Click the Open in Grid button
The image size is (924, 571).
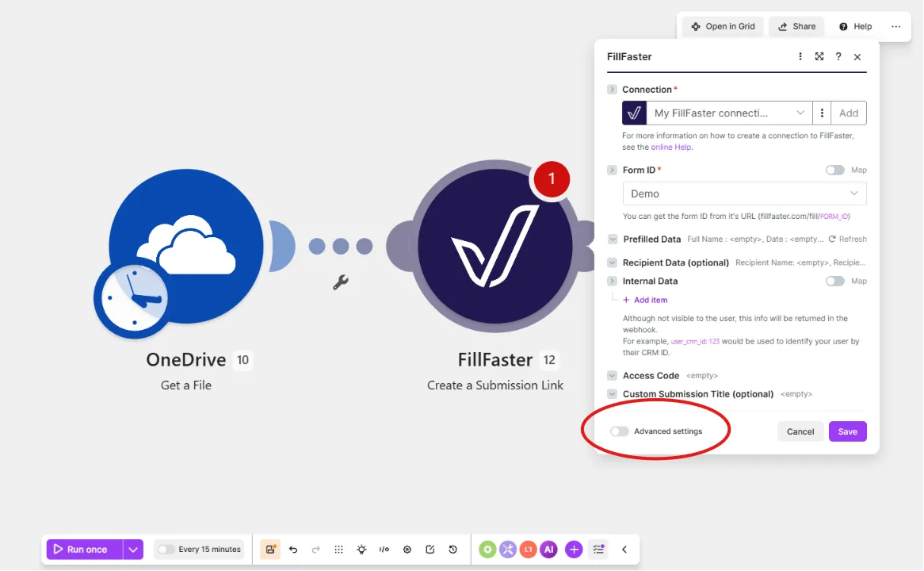[x=723, y=26]
